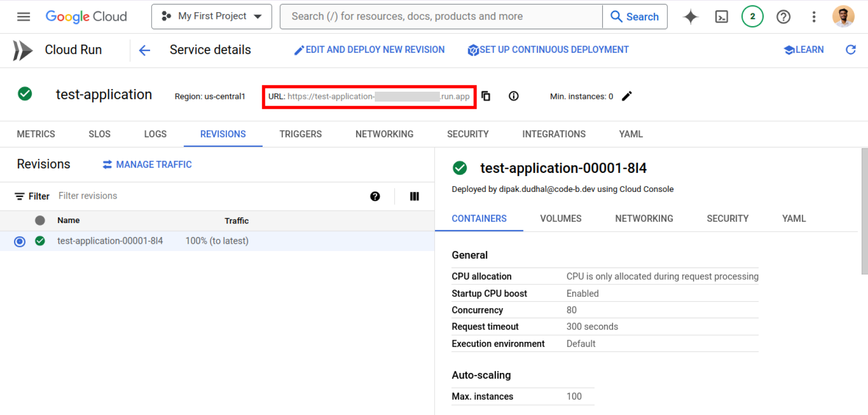Open the user account avatar
868x415 pixels.
coord(843,17)
